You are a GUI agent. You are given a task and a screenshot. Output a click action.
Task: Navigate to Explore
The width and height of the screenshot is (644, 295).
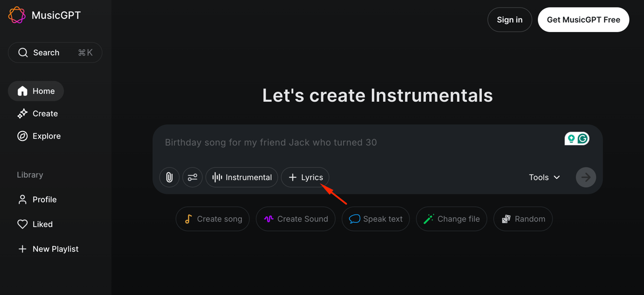pos(46,136)
